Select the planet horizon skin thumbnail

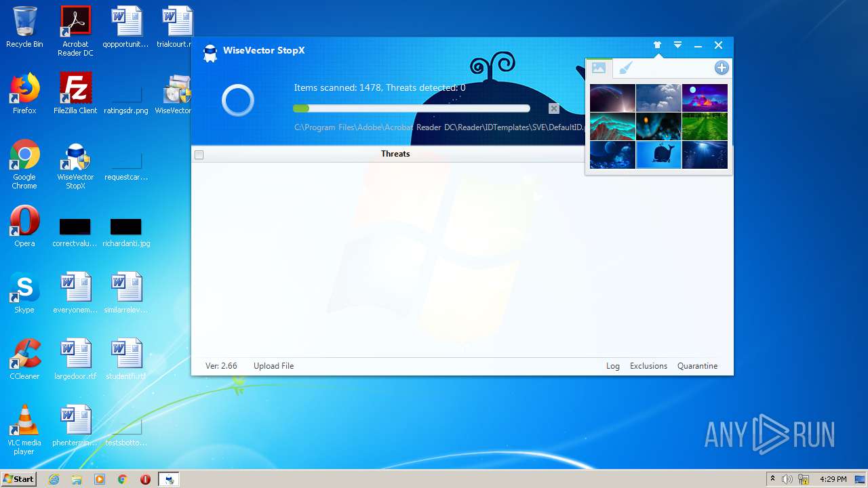[612, 98]
